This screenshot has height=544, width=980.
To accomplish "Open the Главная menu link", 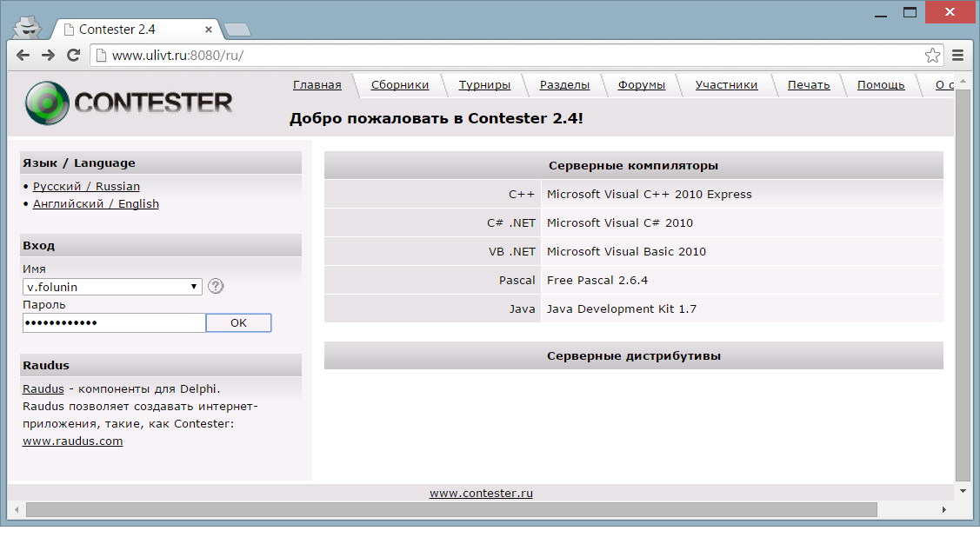I will pyautogui.click(x=317, y=85).
